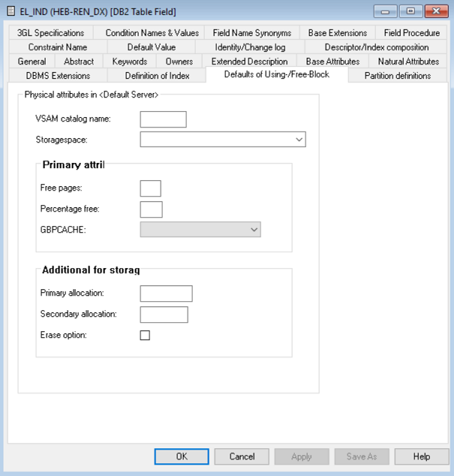Select the Natural Attributes tab
This screenshot has width=454, height=476.
tap(408, 62)
